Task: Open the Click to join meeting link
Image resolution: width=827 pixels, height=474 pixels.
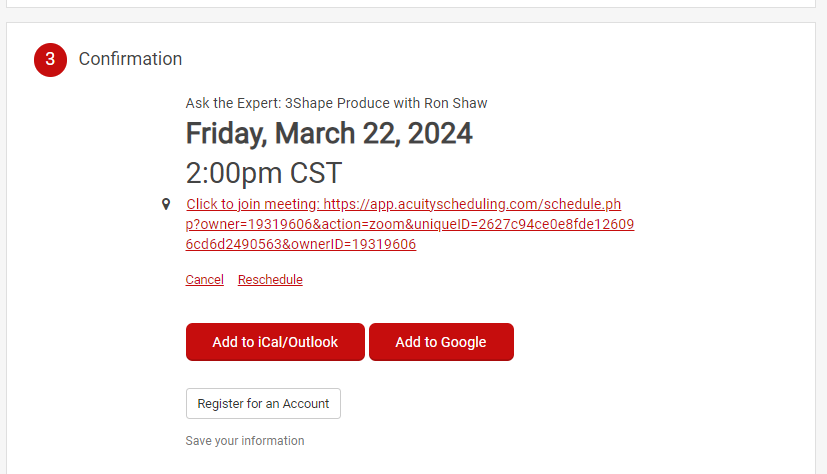Action: 254,204
